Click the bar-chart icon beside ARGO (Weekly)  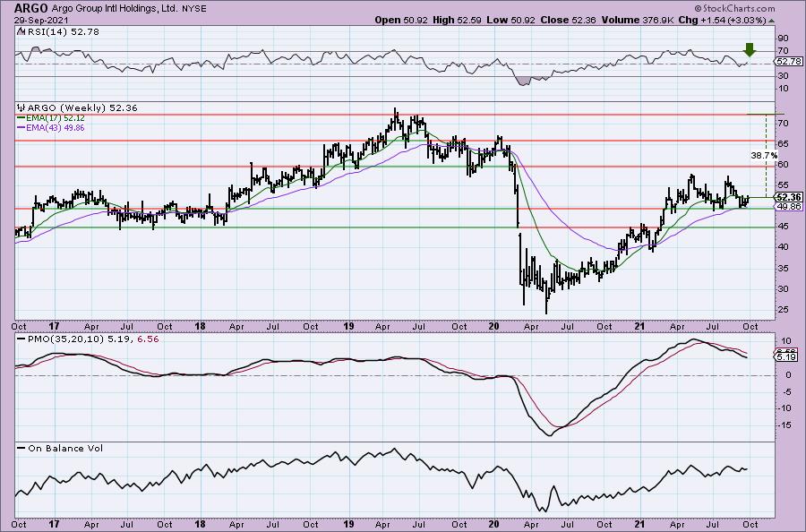21,108
